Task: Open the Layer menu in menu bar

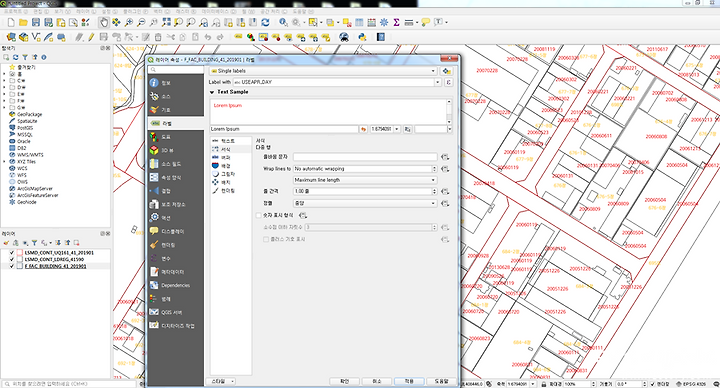Action: tap(85, 11)
